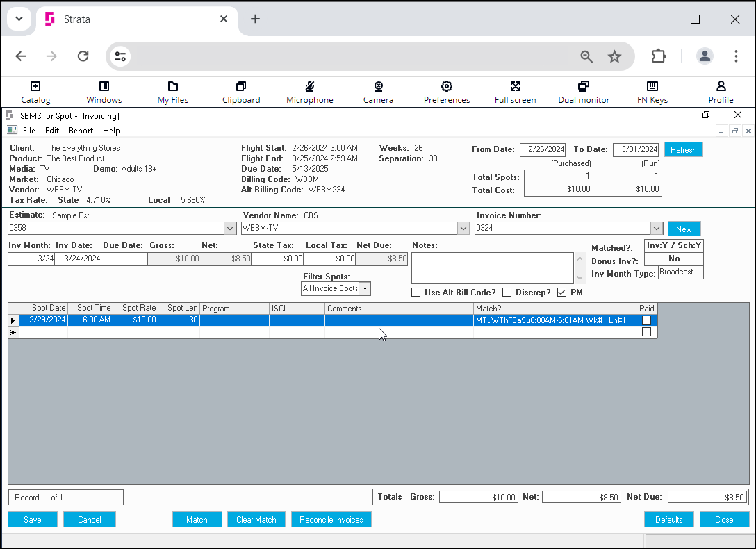Click the row selector for the 2/29/2024 spot
This screenshot has height=549, width=756.
coord(13,320)
